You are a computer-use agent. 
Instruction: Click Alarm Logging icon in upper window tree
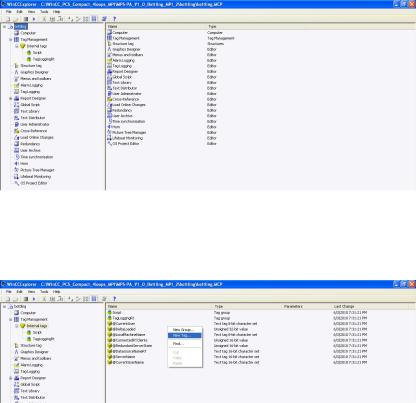16,85
